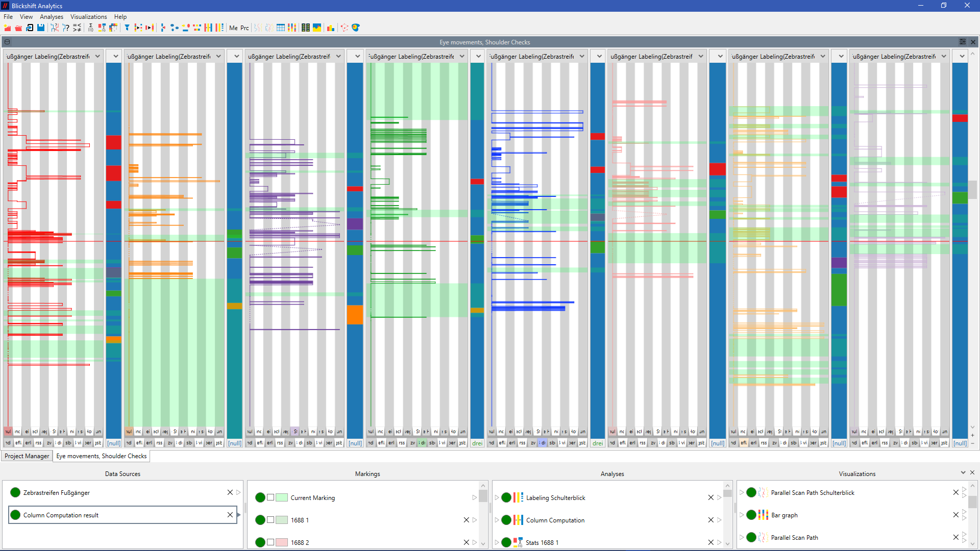The width and height of the screenshot is (980, 551).
Task: Click the Column Computation toolbar icon
Action: pos(208,28)
